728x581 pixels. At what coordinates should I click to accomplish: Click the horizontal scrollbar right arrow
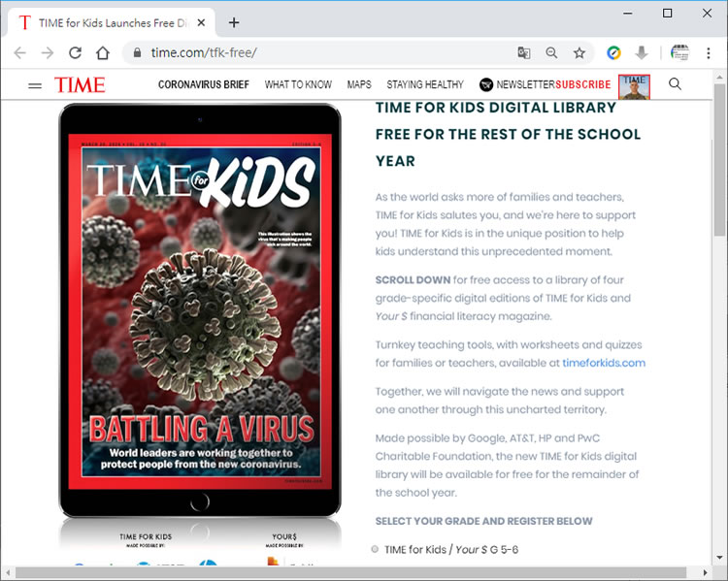706,572
